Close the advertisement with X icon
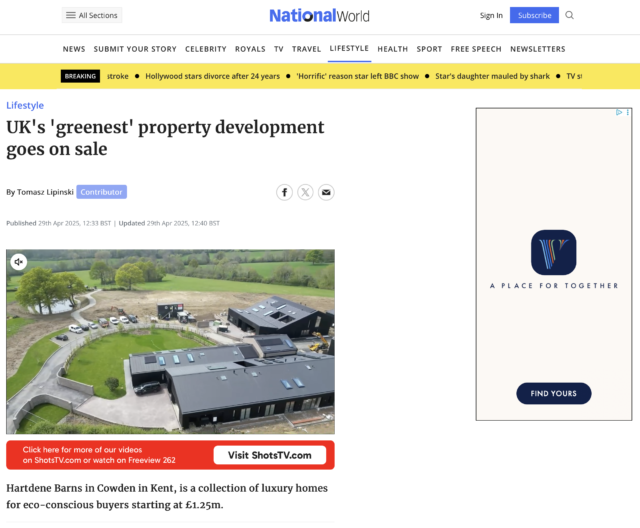 (627, 112)
